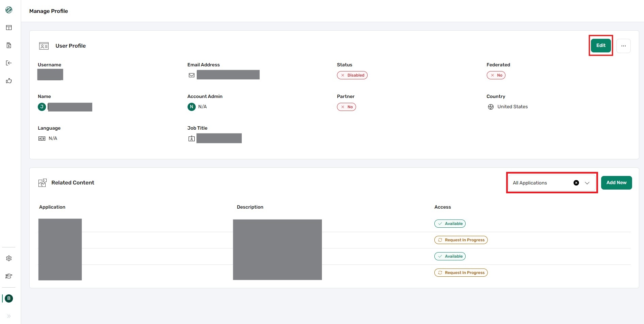Expand the All Applications dropdown arrow
The image size is (644, 324).
click(587, 183)
